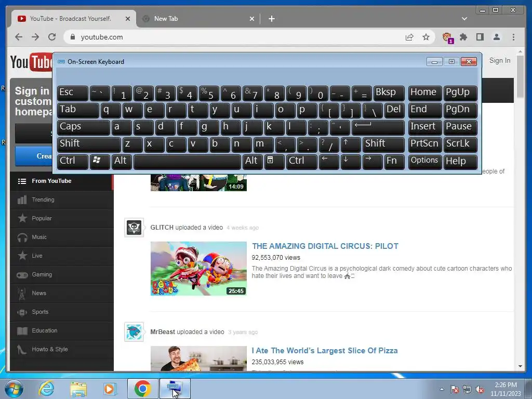532x399 pixels.
Task: Toggle right Shift on on-screen keyboard
Action: pos(383,144)
